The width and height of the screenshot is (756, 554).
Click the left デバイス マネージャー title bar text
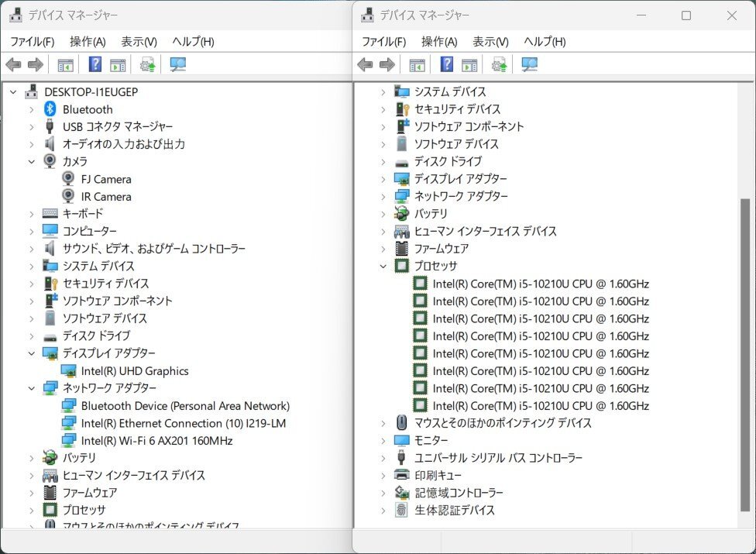(73, 15)
